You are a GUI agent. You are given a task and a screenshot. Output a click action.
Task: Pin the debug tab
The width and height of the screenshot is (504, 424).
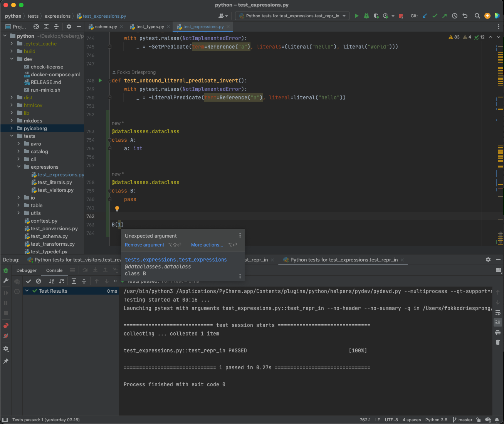[6, 361]
